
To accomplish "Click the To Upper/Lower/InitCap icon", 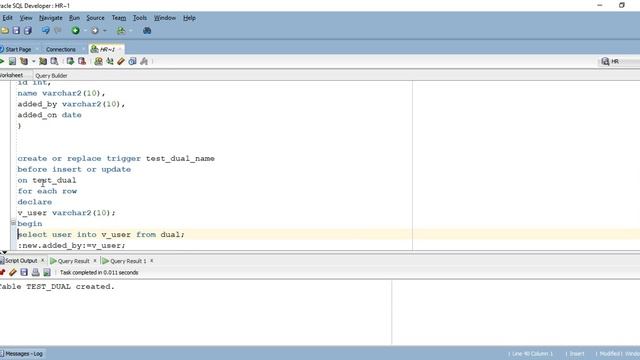I will coord(110,61).
